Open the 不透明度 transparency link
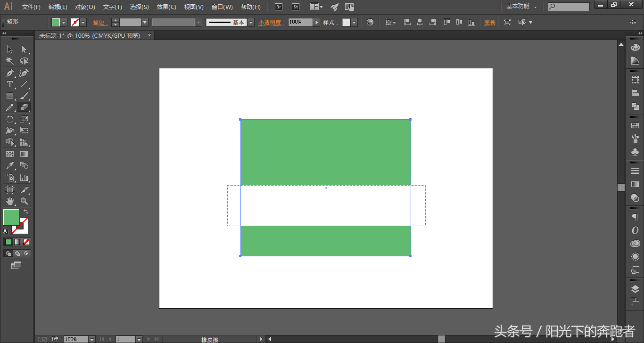 pos(272,23)
